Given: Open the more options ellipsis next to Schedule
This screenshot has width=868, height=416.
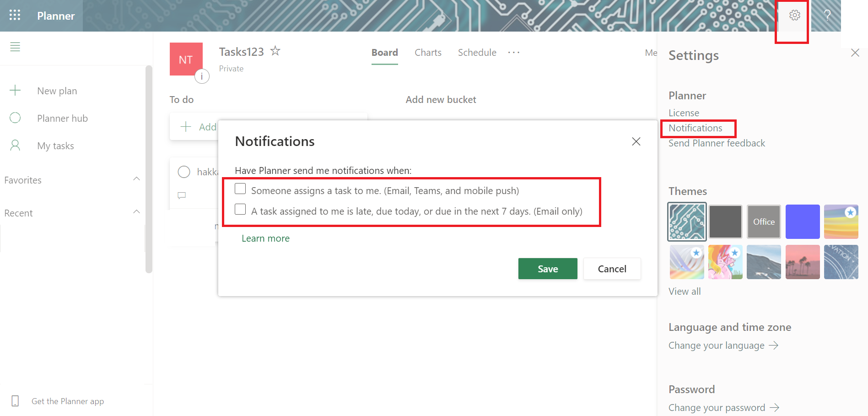Looking at the screenshot, I should 514,53.
